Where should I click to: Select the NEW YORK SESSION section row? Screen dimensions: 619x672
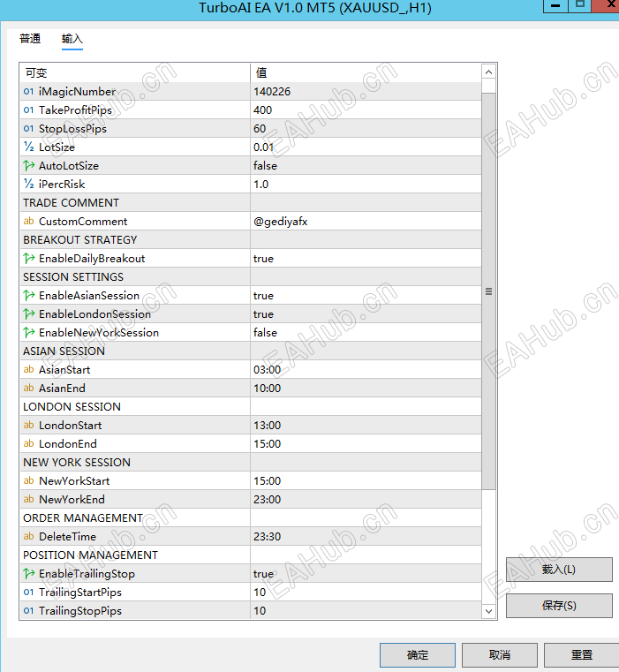coord(251,462)
